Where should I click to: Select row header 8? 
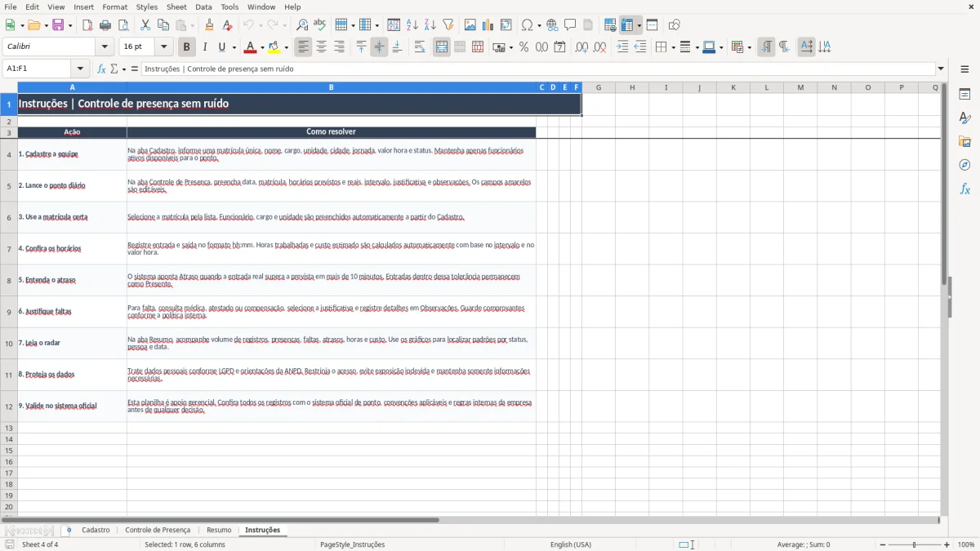click(9, 280)
